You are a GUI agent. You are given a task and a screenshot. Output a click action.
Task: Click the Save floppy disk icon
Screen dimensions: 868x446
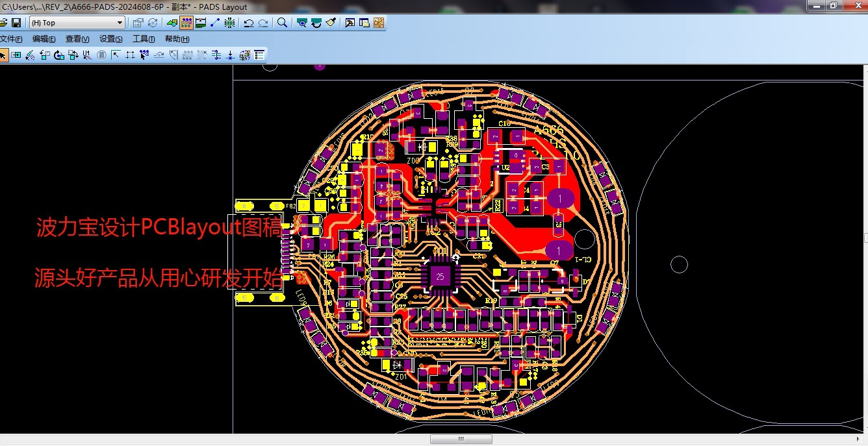click(x=16, y=23)
